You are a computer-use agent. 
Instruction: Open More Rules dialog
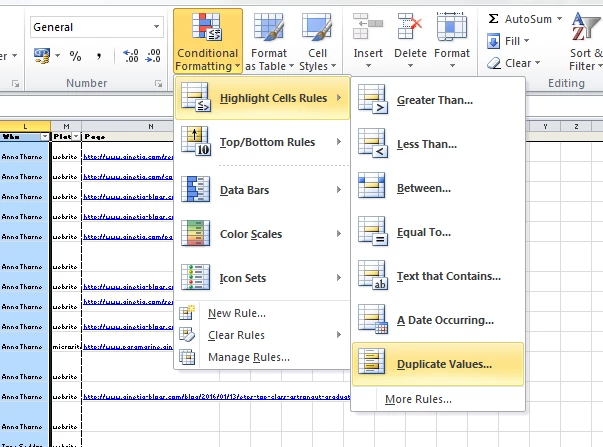(418, 399)
